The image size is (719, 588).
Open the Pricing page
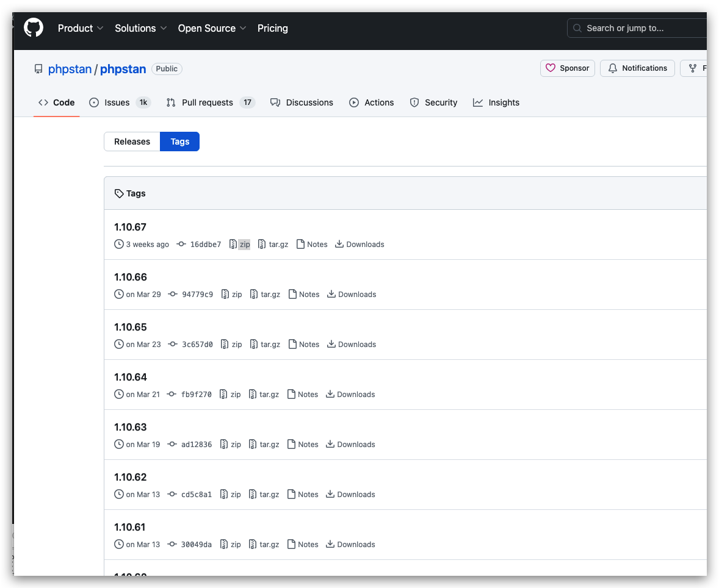pyautogui.click(x=272, y=28)
